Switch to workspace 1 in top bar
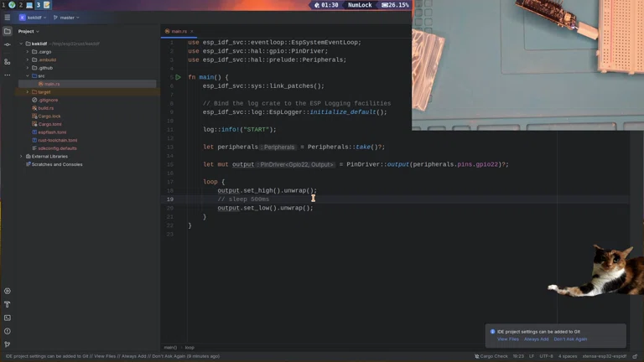The height and width of the screenshot is (362, 644). [x=3, y=5]
